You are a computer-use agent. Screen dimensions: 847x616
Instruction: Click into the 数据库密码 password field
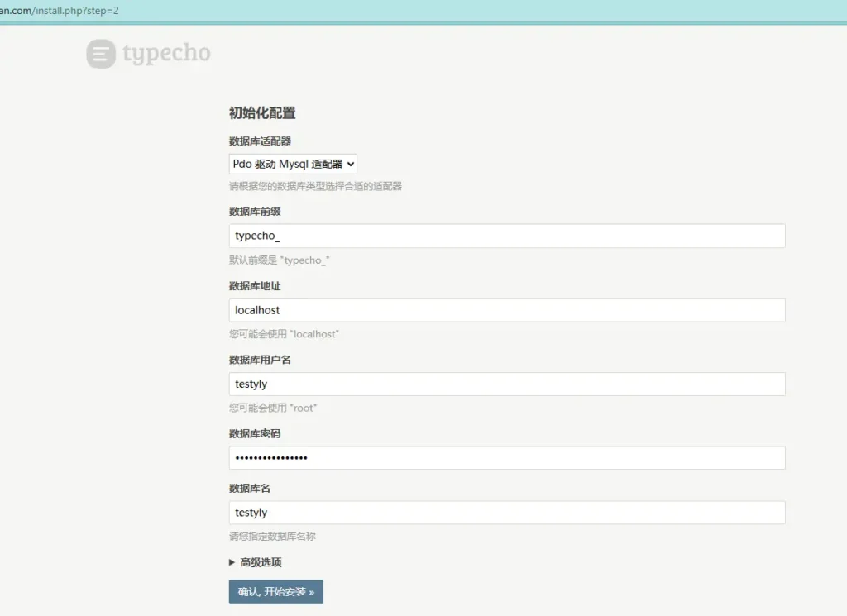coord(506,458)
